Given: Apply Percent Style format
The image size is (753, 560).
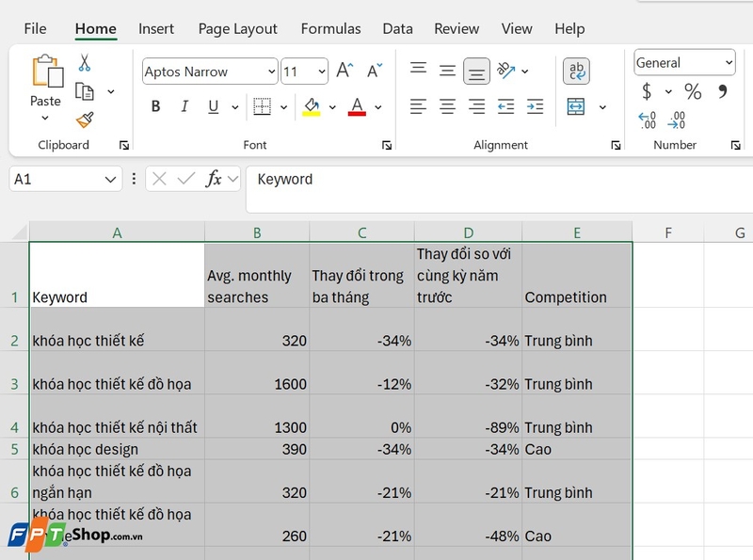Looking at the screenshot, I should tap(693, 91).
